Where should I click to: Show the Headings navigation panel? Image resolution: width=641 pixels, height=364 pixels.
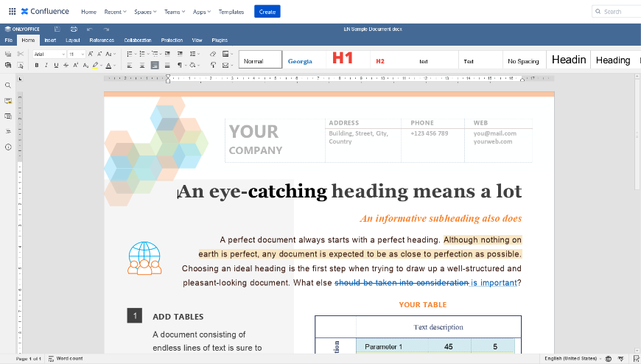pos(8,131)
